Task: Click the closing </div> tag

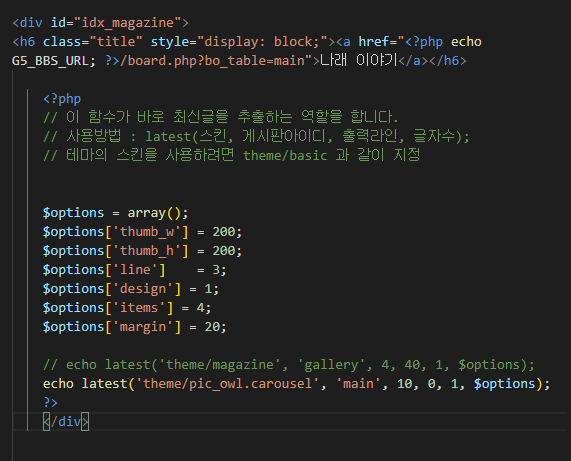Action: [x=66, y=422]
